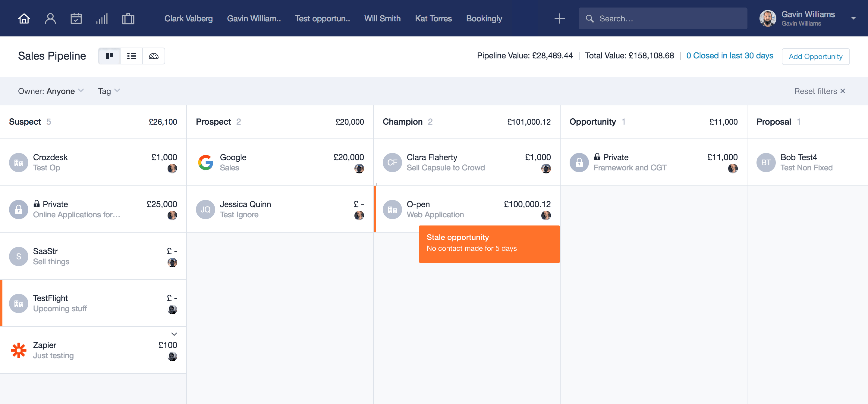Screen dimensions: 868x404
Task: Open recent item Gavin William..
Action: point(254,19)
